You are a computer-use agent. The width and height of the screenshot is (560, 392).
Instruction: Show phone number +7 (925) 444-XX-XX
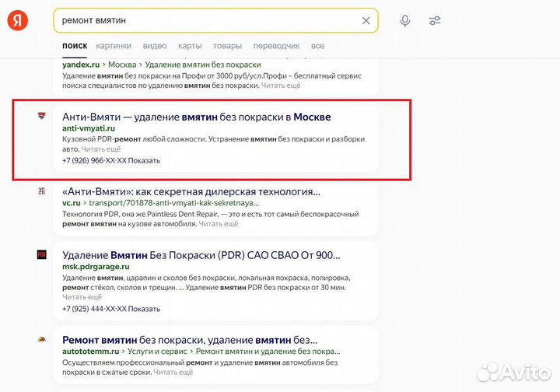pos(111,309)
